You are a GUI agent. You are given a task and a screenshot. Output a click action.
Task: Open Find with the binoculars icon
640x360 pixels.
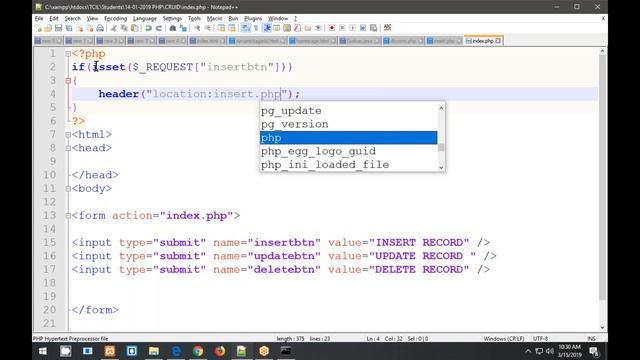point(173,28)
